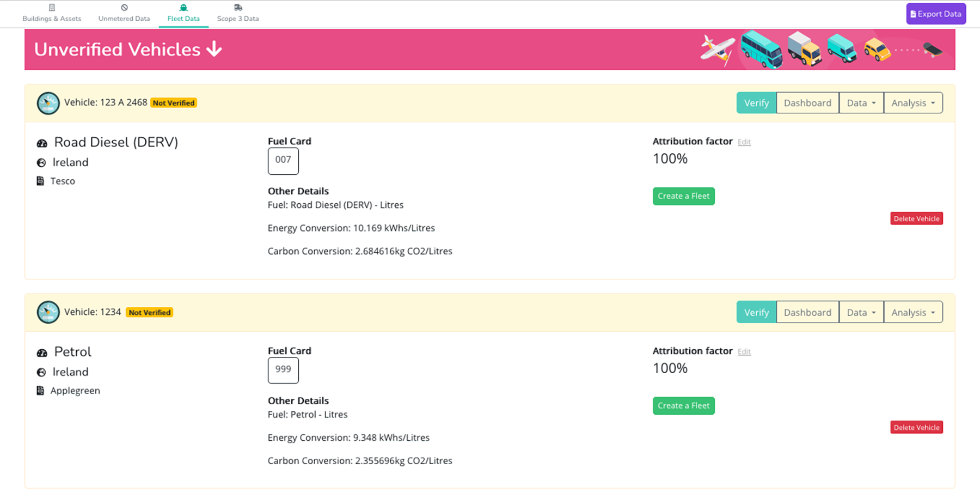The width and height of the screenshot is (980, 498).
Task: Open Dashboard for vehicle 1234
Action: pyautogui.click(x=807, y=312)
